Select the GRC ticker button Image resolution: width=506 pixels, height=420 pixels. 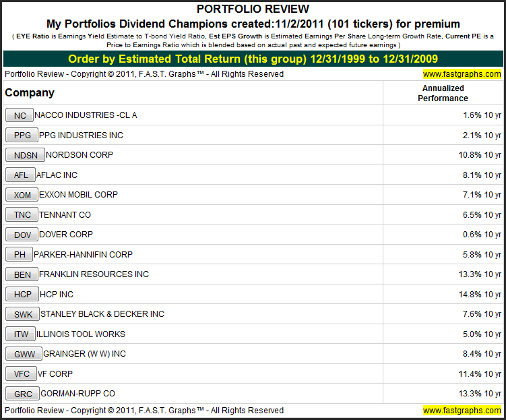pyautogui.click(x=23, y=394)
